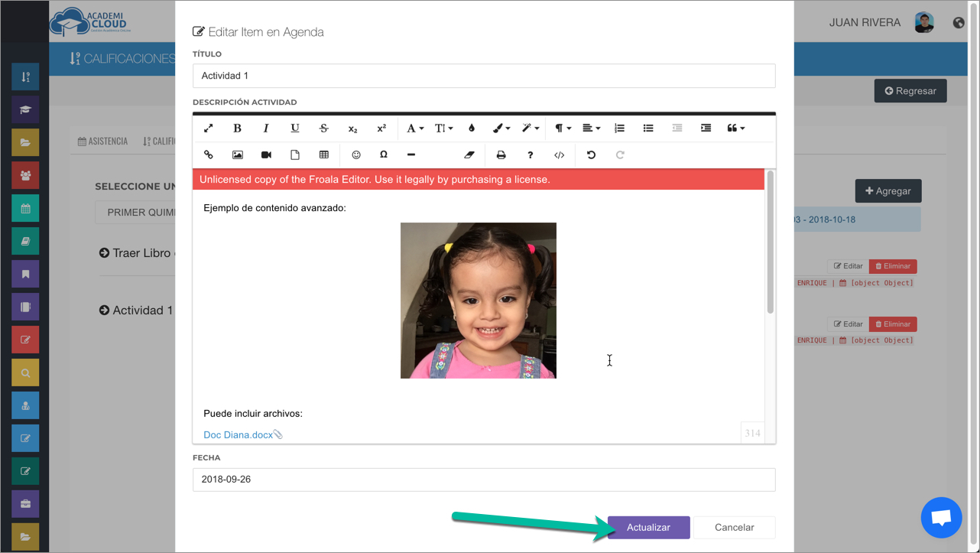
Task: Click the Fecha date input field
Action: 484,480
